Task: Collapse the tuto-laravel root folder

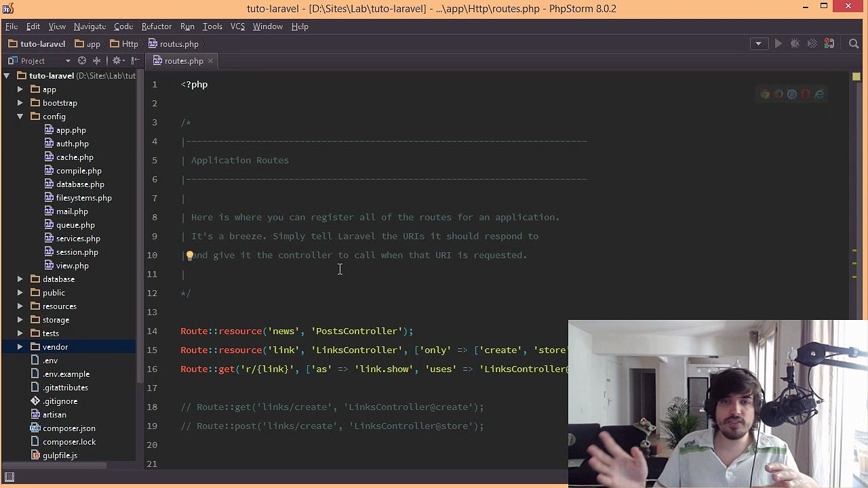Action: [7, 76]
